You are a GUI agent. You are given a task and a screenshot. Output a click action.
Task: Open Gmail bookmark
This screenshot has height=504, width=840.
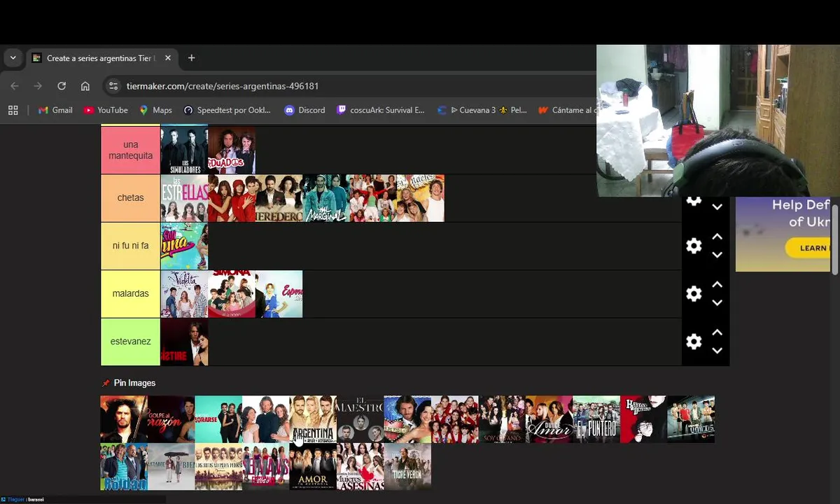coord(55,110)
